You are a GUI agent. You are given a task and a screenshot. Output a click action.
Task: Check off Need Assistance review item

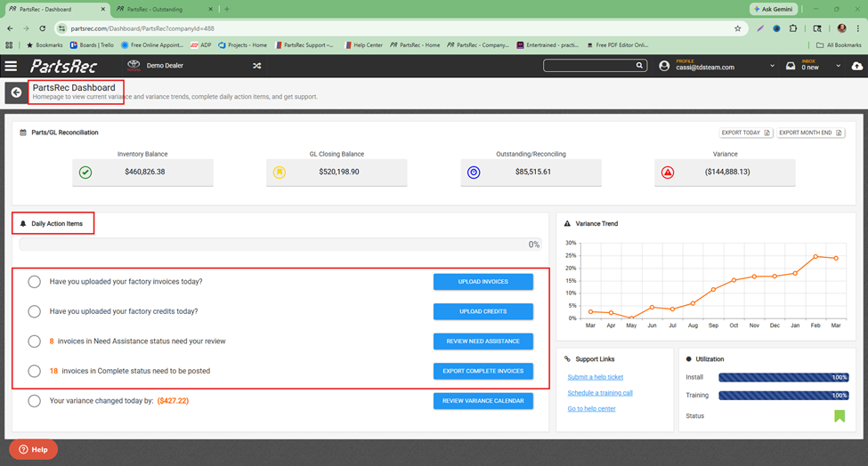[x=35, y=341]
